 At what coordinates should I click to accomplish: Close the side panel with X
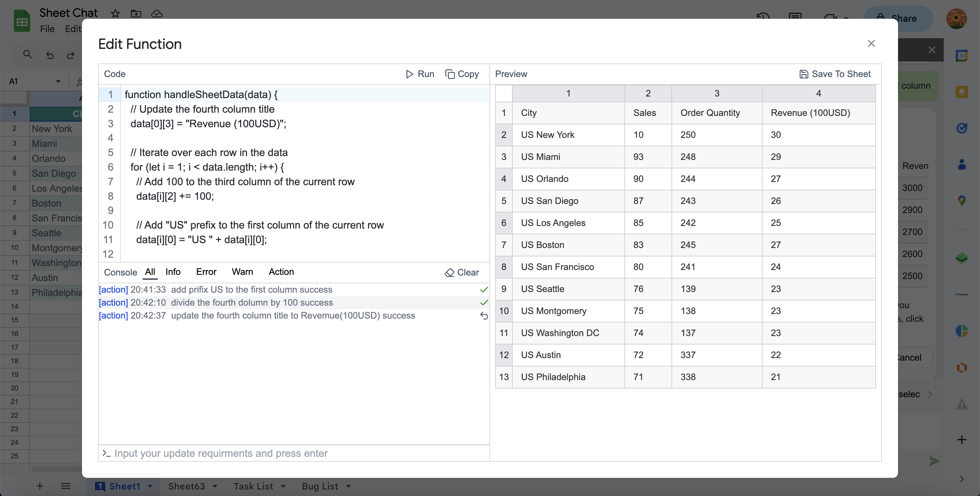pyautogui.click(x=932, y=50)
